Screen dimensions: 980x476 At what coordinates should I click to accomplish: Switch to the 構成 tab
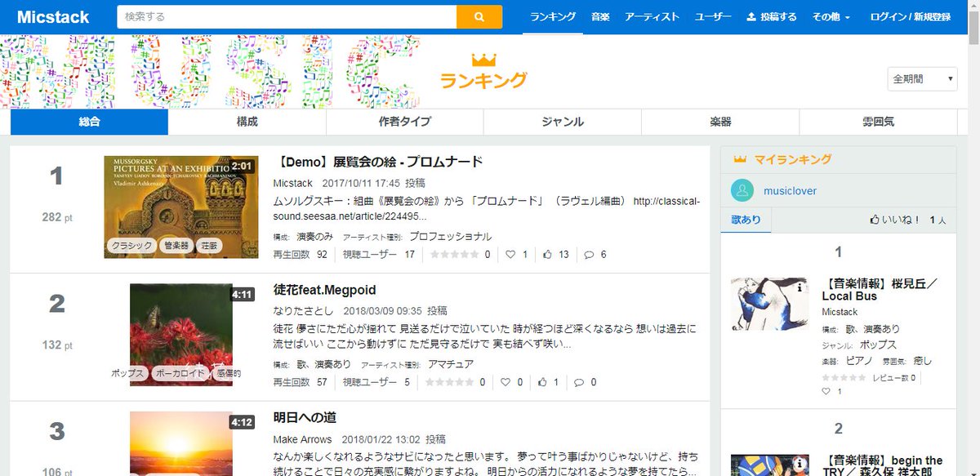click(x=247, y=122)
